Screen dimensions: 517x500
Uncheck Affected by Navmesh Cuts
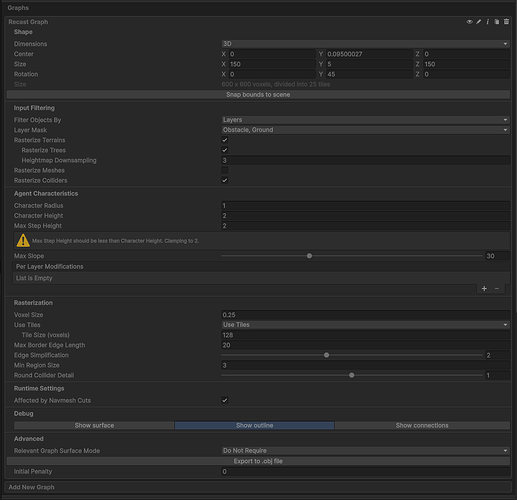click(225, 400)
